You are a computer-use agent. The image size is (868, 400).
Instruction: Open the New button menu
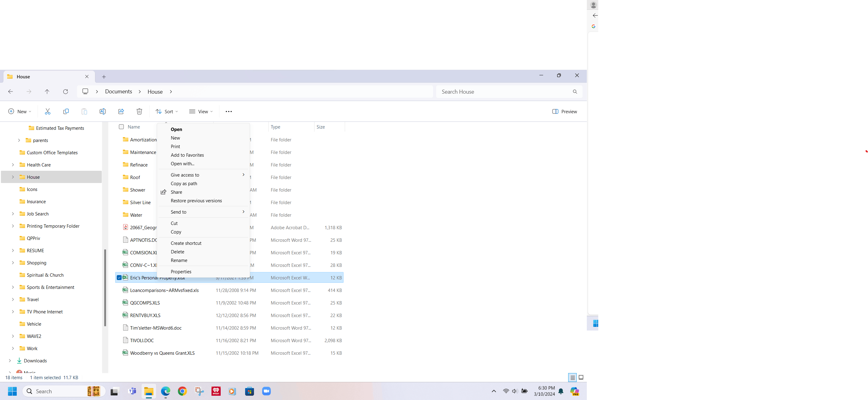[20, 111]
